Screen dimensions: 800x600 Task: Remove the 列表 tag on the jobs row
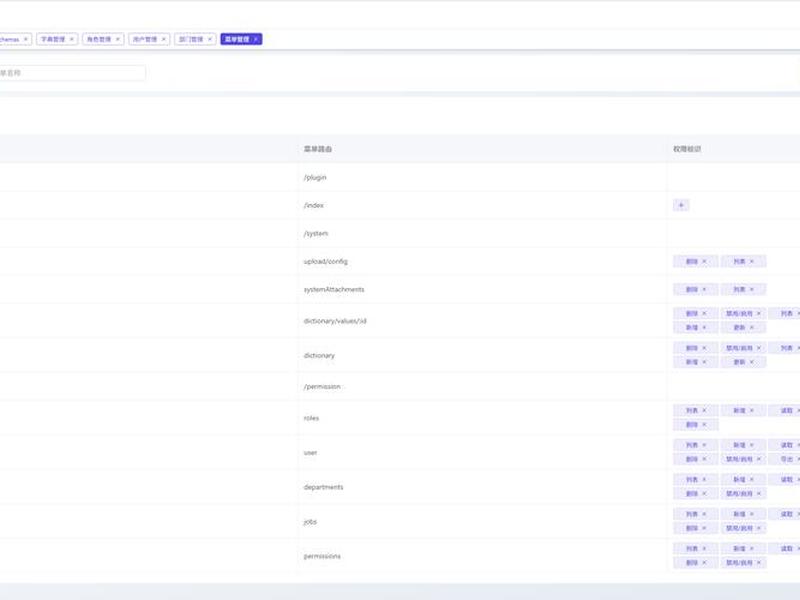[704, 514]
